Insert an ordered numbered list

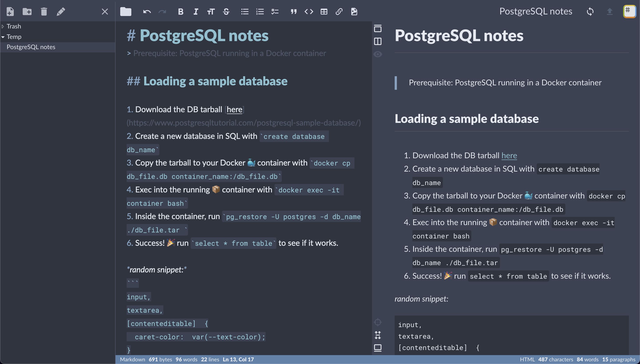[x=260, y=12]
